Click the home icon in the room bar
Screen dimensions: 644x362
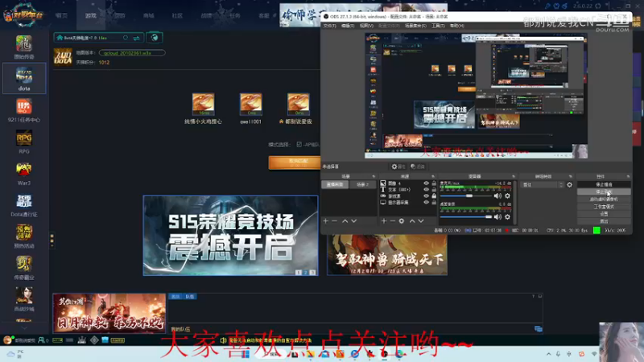(x=60, y=38)
